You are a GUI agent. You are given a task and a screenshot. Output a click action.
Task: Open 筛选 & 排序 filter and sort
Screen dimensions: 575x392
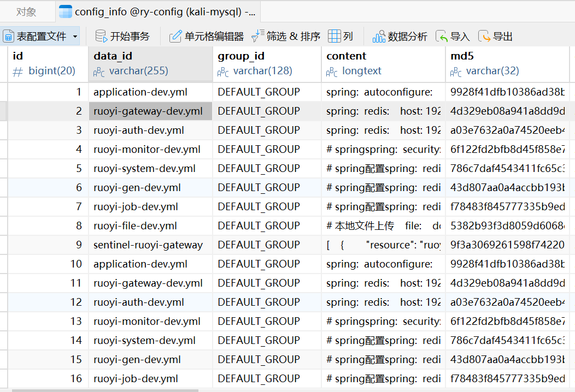click(286, 36)
